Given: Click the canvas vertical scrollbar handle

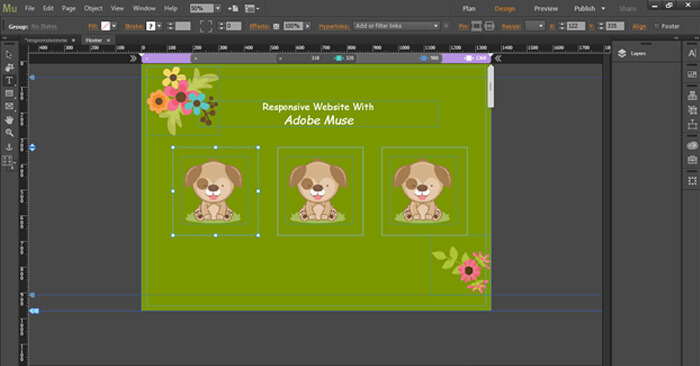Looking at the screenshot, I should tap(491, 87).
